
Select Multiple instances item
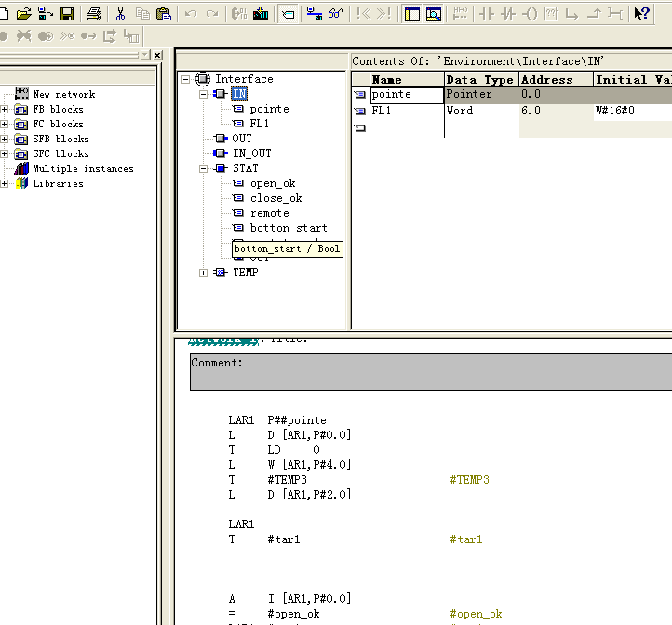83,168
